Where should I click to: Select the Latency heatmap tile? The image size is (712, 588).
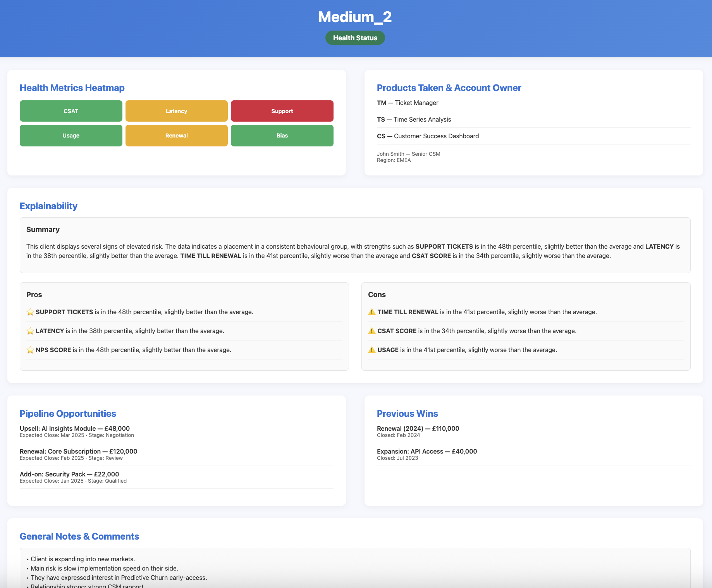(x=176, y=111)
